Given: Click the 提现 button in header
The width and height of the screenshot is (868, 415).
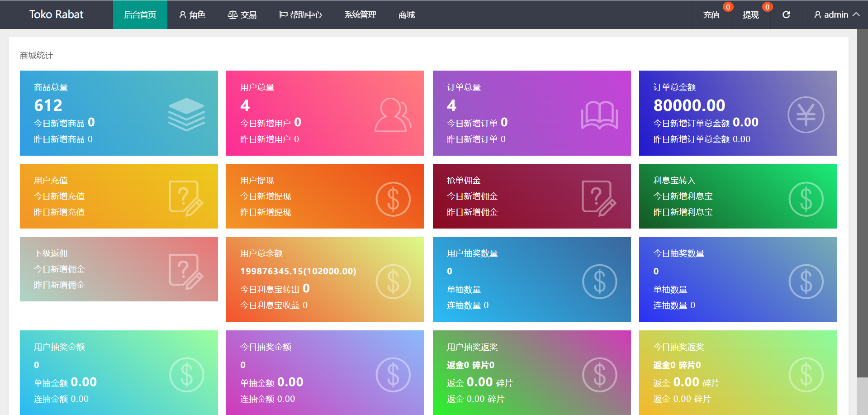Looking at the screenshot, I should [x=751, y=14].
